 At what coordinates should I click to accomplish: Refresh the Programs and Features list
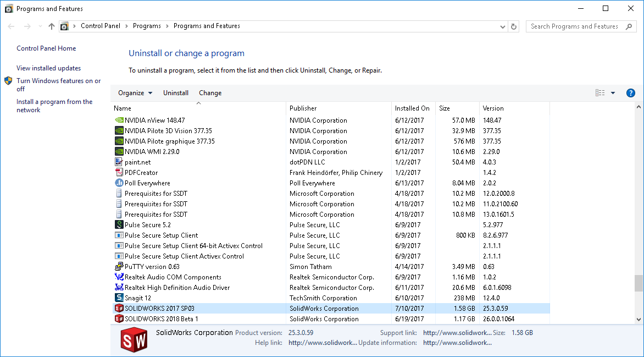point(514,26)
